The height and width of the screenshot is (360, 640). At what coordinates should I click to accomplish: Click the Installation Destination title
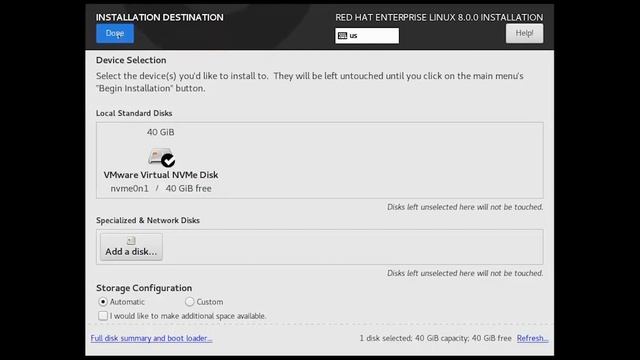click(160, 17)
